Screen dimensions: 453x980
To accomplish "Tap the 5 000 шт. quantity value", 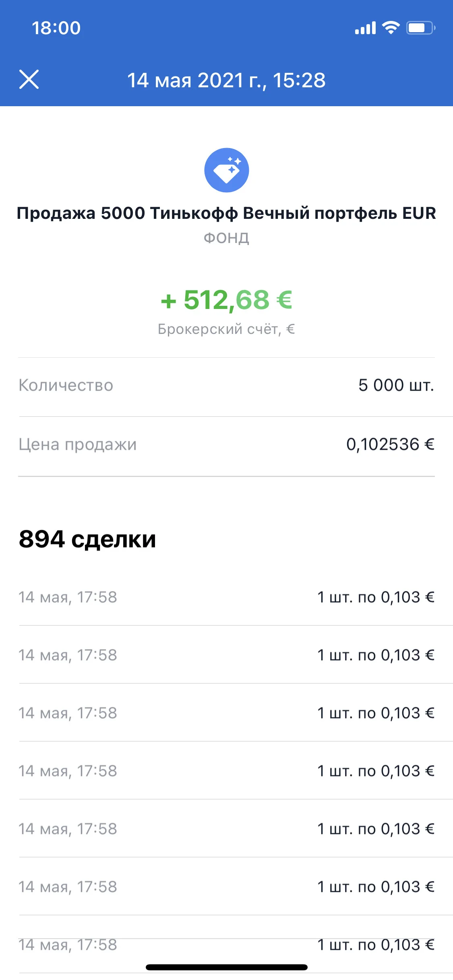I will point(396,385).
